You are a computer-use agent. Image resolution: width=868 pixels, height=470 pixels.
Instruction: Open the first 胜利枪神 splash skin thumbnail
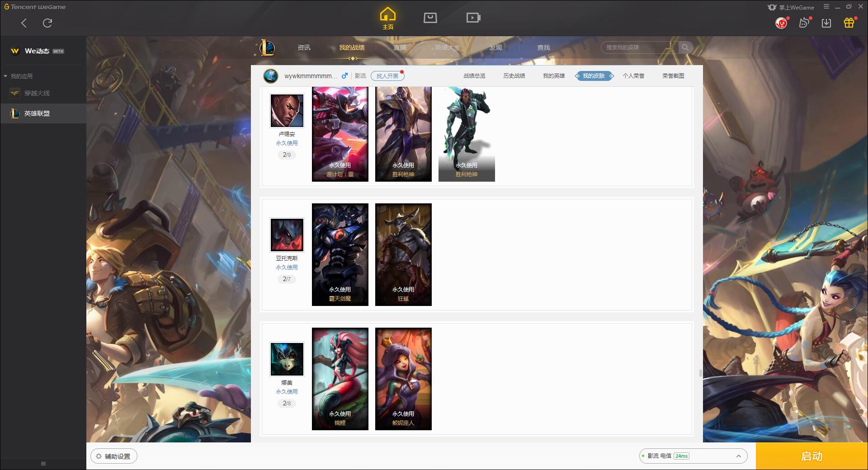pyautogui.click(x=403, y=134)
